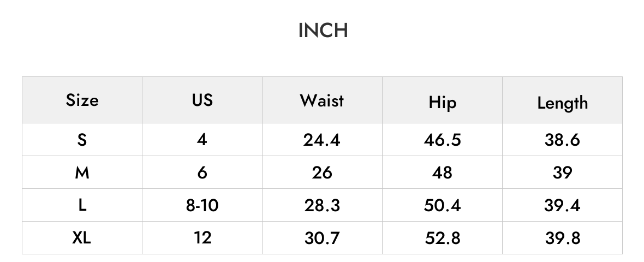Click the waist value 24.4

tap(322, 140)
